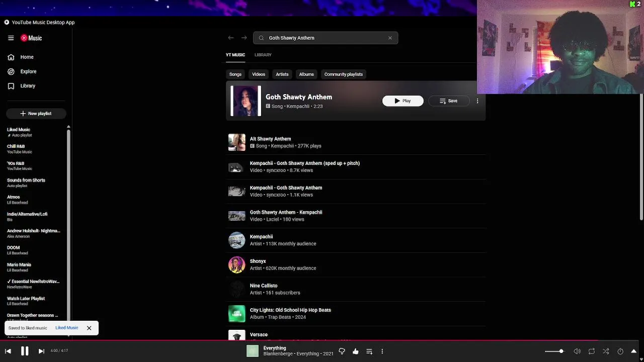
Task: Skip to the previous track
Action: 8,351
